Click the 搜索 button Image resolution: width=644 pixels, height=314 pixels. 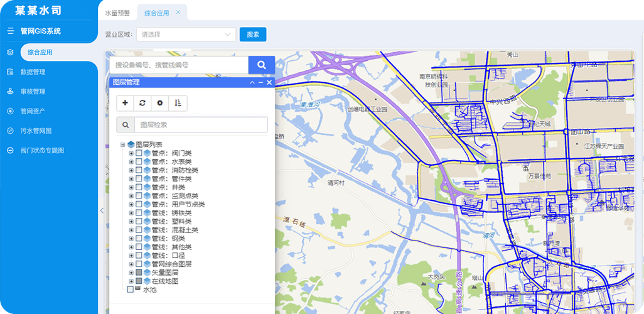253,35
